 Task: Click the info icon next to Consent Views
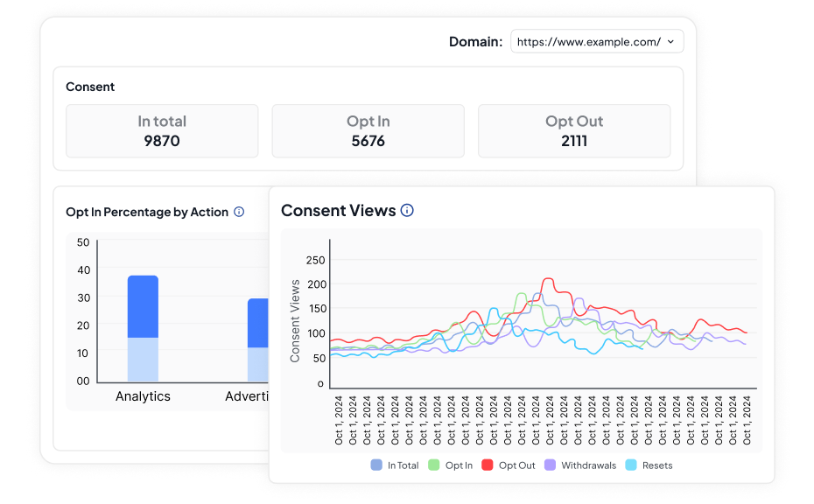[x=408, y=210]
